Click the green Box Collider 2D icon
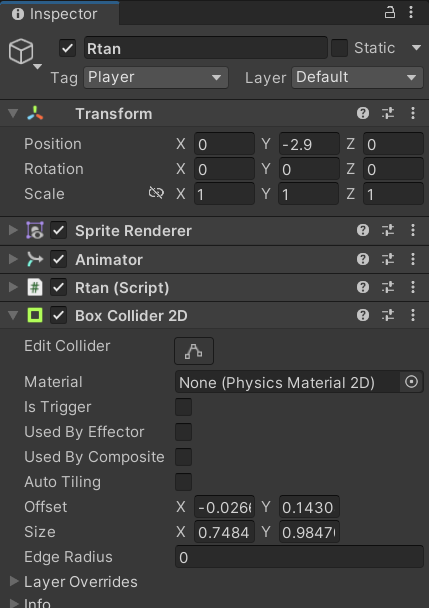 point(35,315)
